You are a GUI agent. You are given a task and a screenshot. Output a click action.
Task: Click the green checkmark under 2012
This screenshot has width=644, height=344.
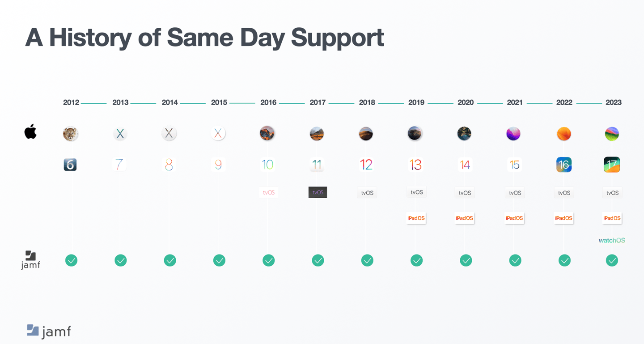[71, 260]
